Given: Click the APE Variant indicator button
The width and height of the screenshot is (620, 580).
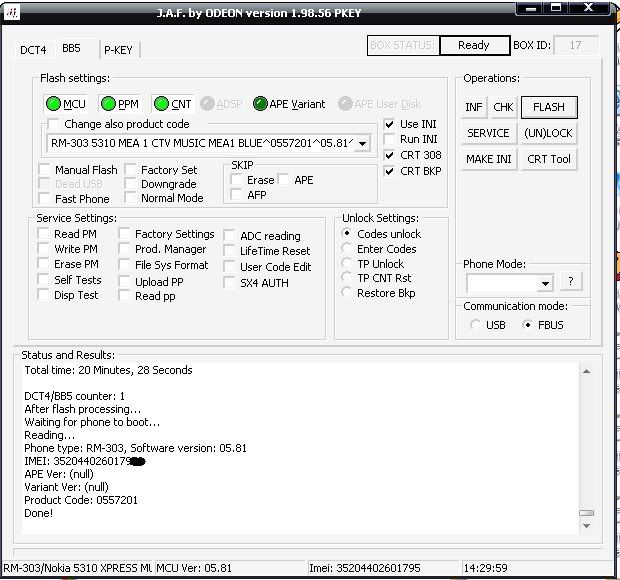Looking at the screenshot, I should pos(289,104).
